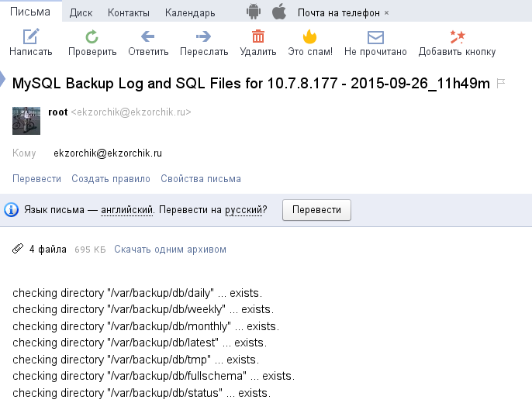Click the Написать compose icon
Image resolution: width=532 pixels, height=403 pixels.
[31, 36]
